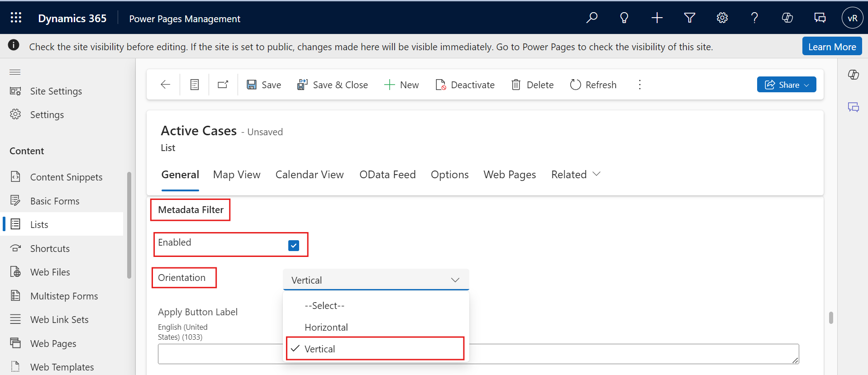The image size is (868, 375).
Task: Click the help question mark icon
Action: [x=754, y=18]
